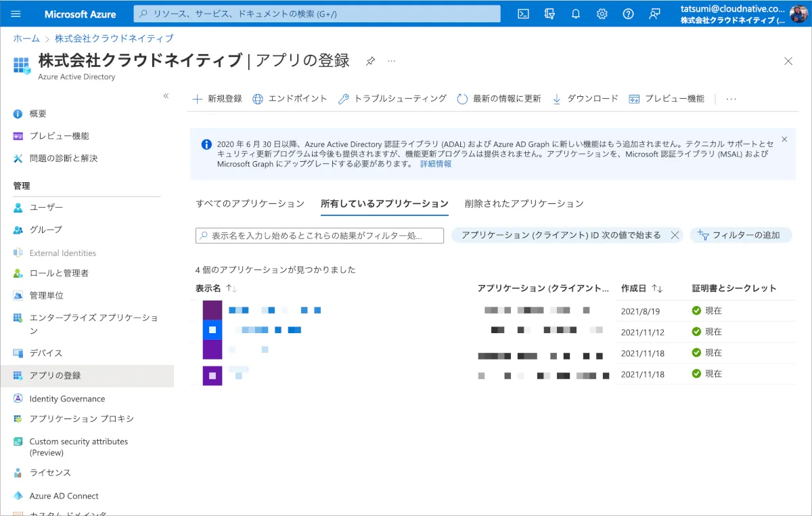
Task: Click the display name filter search box
Action: pyautogui.click(x=319, y=236)
